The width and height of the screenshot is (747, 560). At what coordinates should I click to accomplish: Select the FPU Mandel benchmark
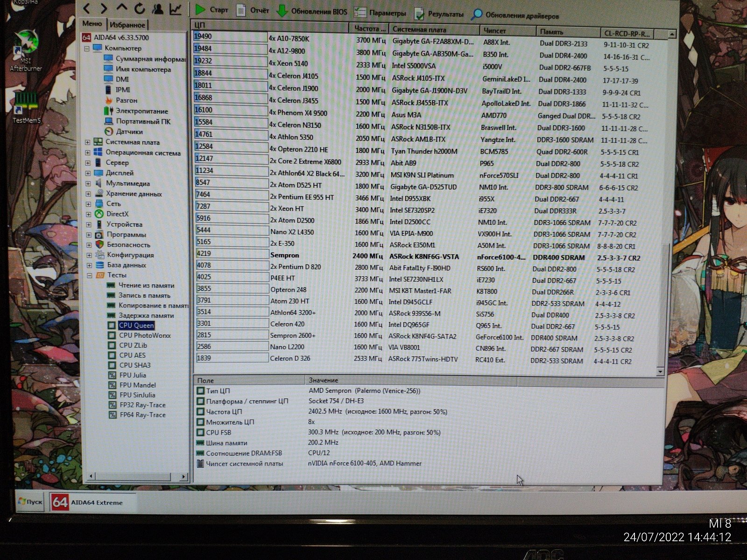(x=133, y=385)
